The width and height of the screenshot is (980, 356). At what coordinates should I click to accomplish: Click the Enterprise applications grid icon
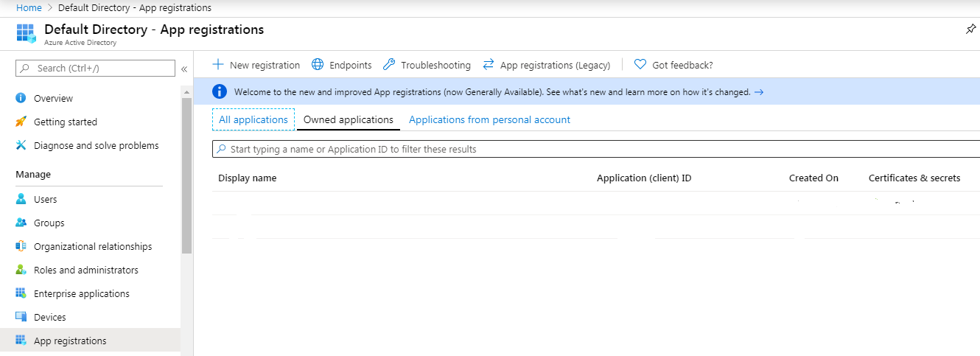click(21, 293)
